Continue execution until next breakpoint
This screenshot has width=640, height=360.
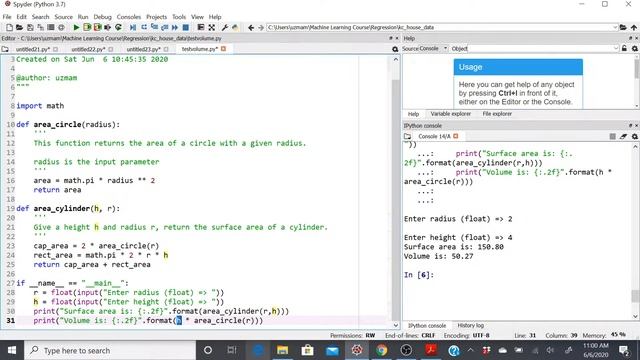175,27
